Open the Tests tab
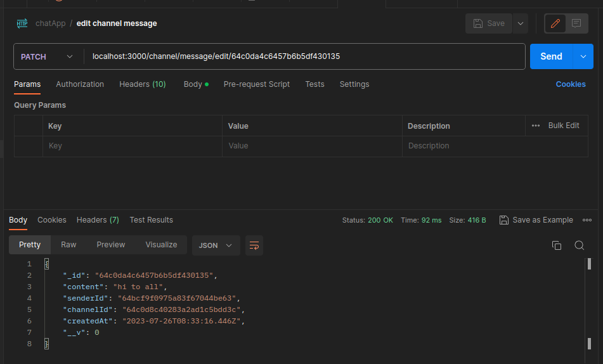Image resolution: width=603 pixels, height=364 pixels. [314, 84]
